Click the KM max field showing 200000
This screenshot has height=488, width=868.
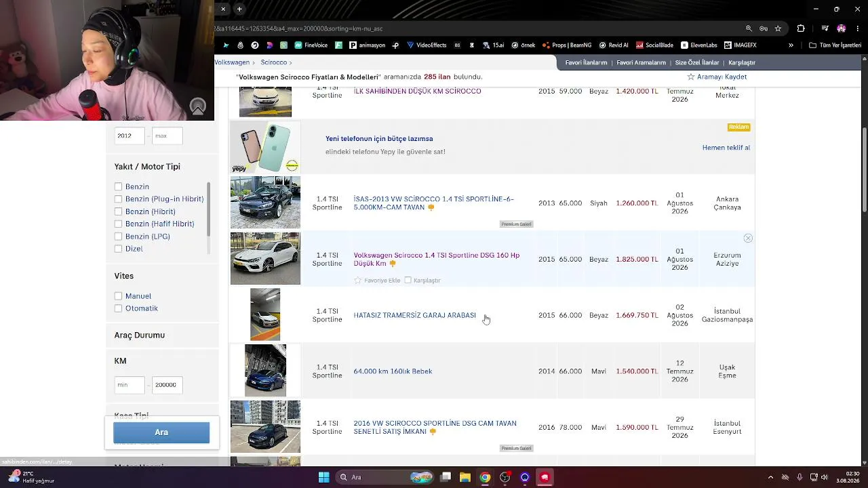click(x=167, y=385)
